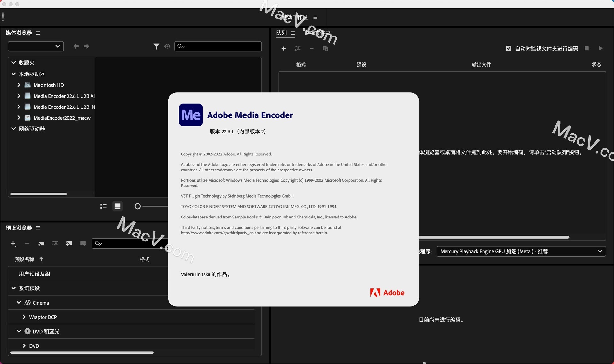Export presets in the Preset Browser
Screen dimensions: 614x364
83,244
